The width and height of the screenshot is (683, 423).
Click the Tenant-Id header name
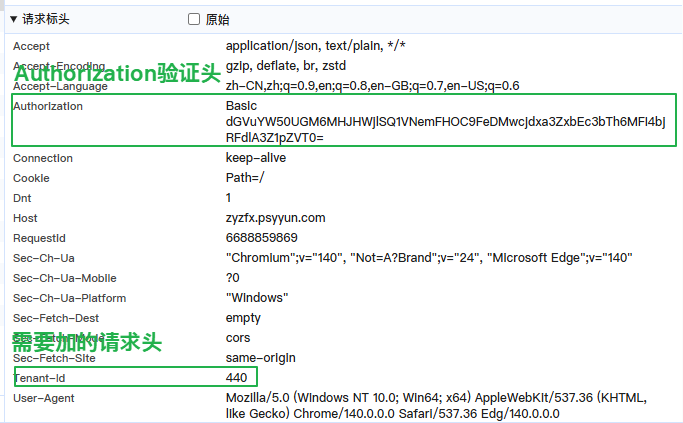(x=41, y=378)
